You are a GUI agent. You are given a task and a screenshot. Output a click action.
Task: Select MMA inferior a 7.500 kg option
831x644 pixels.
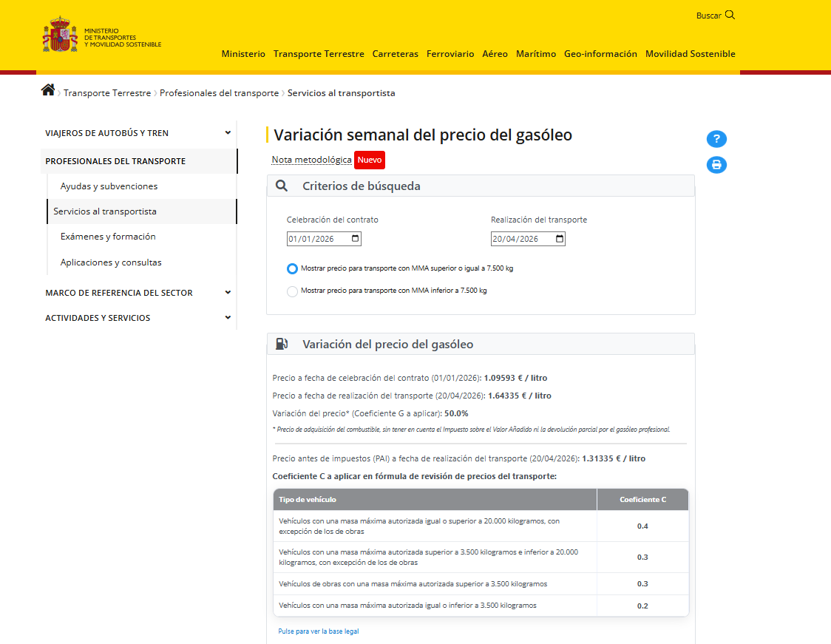tap(292, 291)
